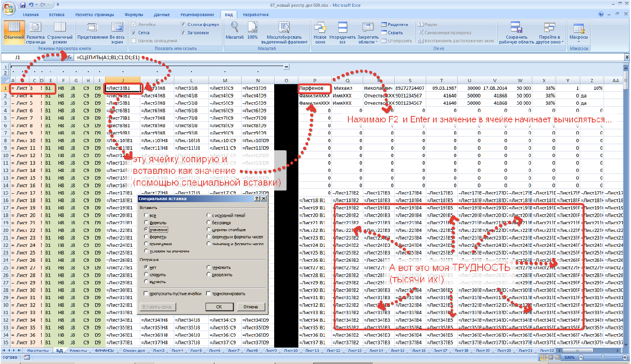Undo the last action
This screenshot has width=631, height=364.
coord(31,5)
